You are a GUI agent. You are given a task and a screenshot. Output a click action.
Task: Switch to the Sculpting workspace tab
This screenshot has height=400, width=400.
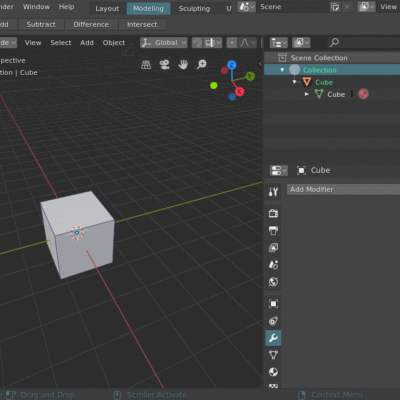pos(194,8)
